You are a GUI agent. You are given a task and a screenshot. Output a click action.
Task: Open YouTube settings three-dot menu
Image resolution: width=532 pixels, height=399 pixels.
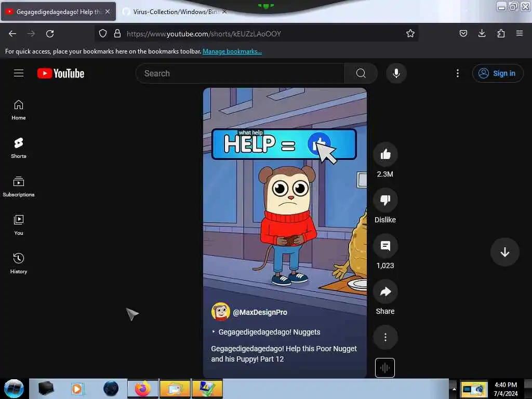457,73
